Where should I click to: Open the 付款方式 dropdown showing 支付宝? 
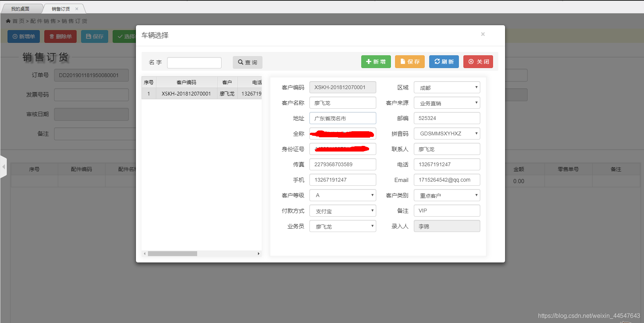(x=342, y=211)
